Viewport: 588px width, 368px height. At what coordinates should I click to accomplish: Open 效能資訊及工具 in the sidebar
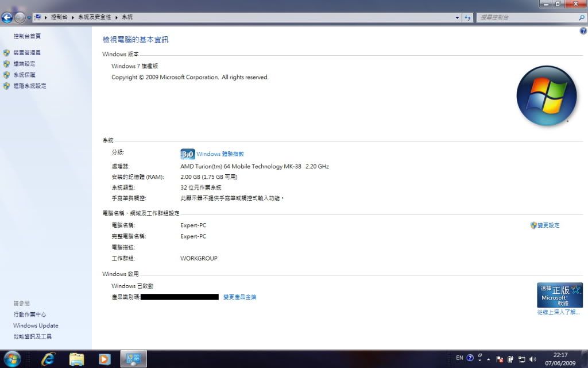pos(33,336)
